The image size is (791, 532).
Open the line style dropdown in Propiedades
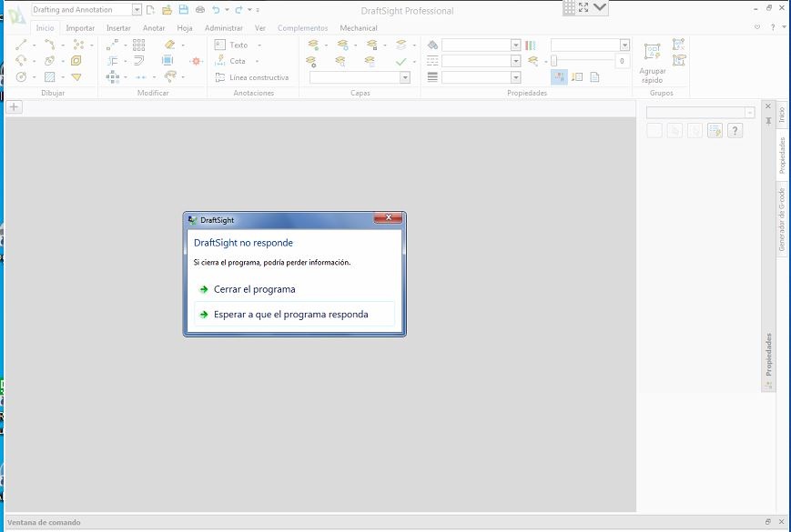pos(515,61)
